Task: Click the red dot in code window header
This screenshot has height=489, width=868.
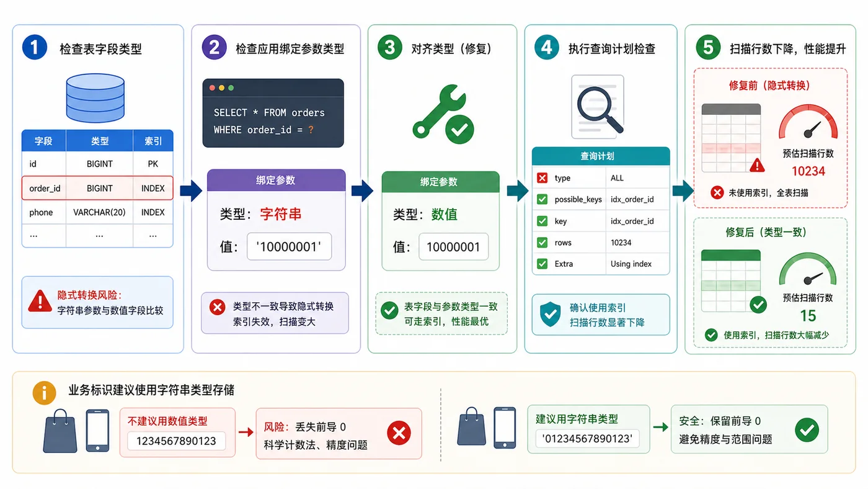Action: pyautogui.click(x=213, y=89)
